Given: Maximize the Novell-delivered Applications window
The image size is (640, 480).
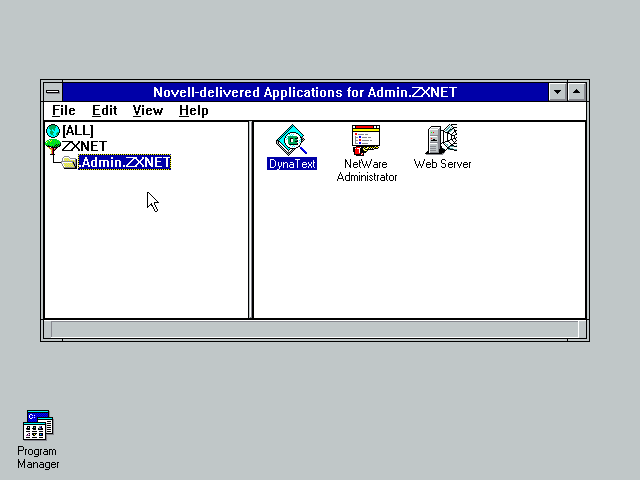Looking at the screenshot, I should 577,92.
